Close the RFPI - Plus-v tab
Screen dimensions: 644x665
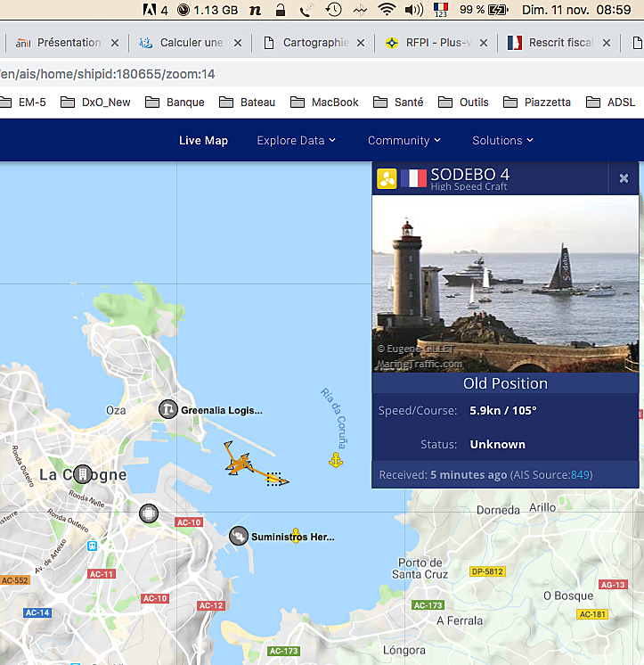(x=484, y=43)
